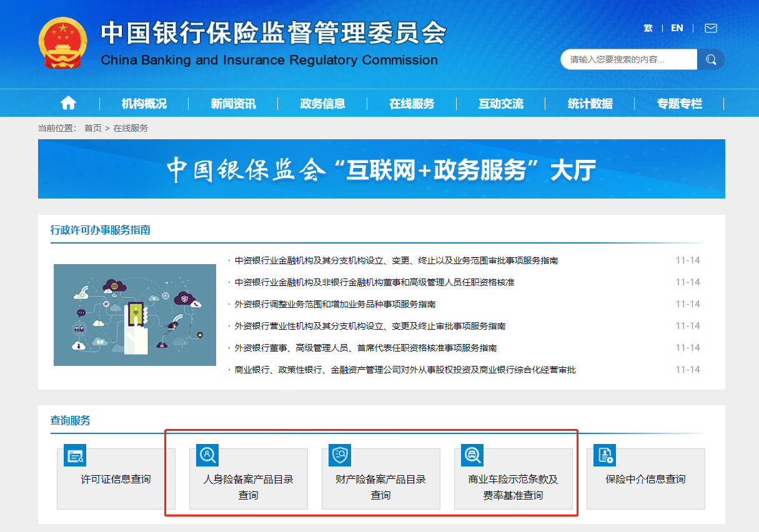Image resolution: width=759 pixels, height=532 pixels.
Task: Click the 行政许可办事服务指南 heading
Action: (100, 230)
